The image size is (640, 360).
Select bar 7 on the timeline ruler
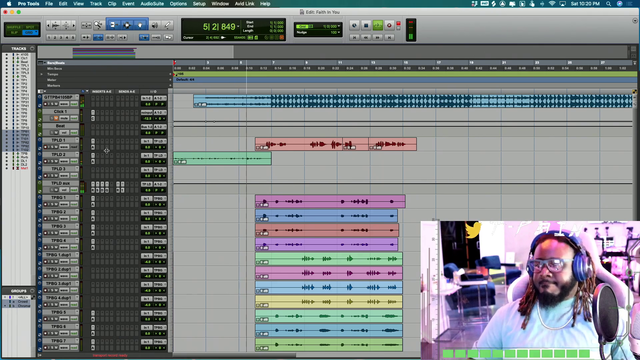[x=273, y=63]
